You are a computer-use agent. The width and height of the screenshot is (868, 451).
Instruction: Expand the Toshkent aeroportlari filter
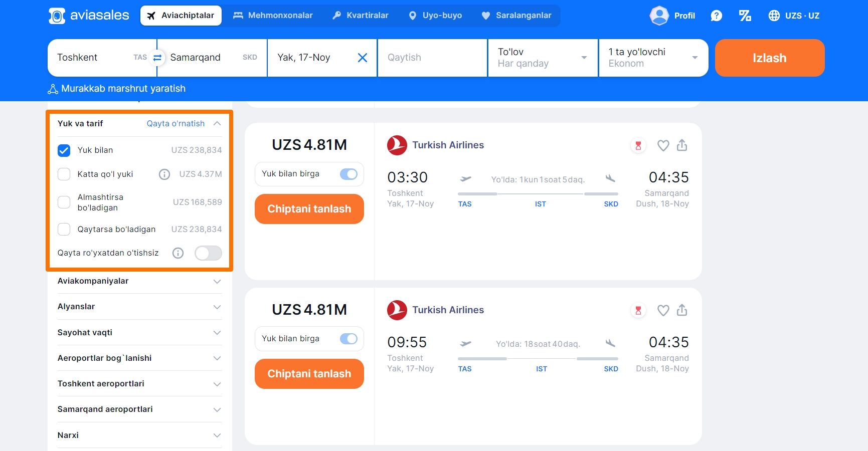[x=139, y=384]
